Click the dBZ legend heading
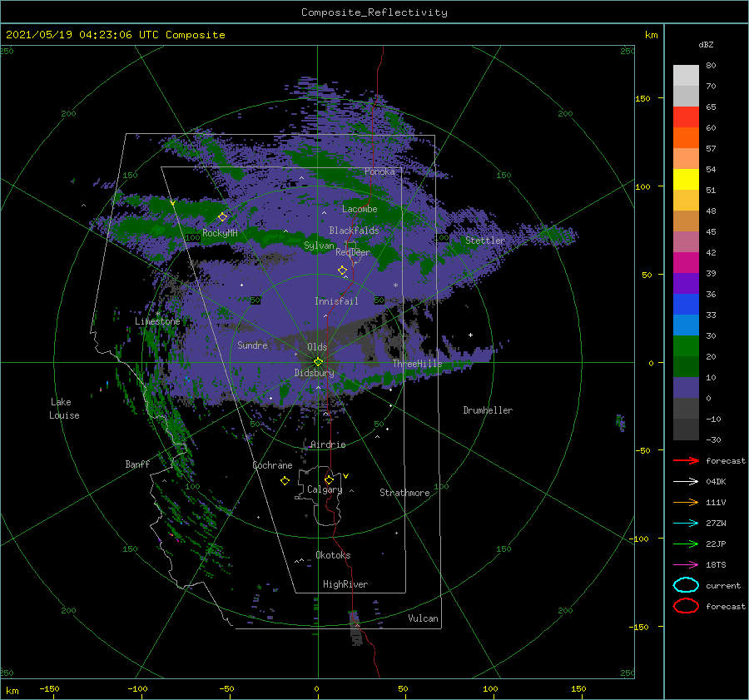749x700 pixels. (706, 45)
